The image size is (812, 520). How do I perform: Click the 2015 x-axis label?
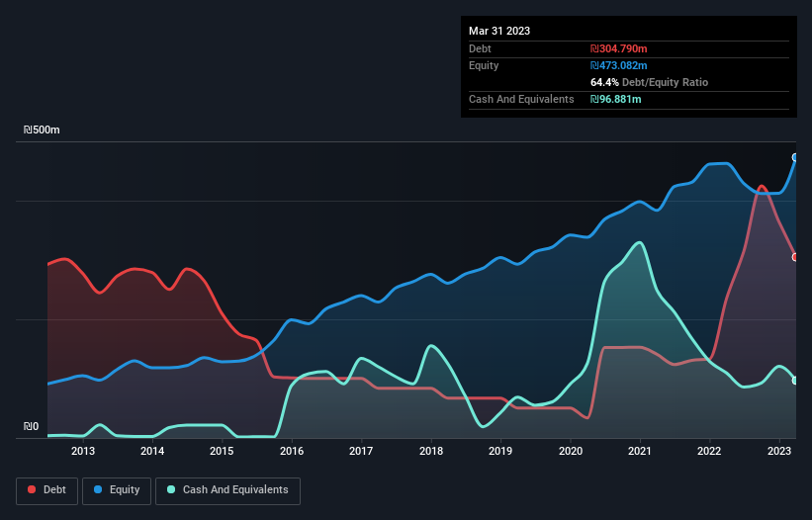click(x=222, y=451)
